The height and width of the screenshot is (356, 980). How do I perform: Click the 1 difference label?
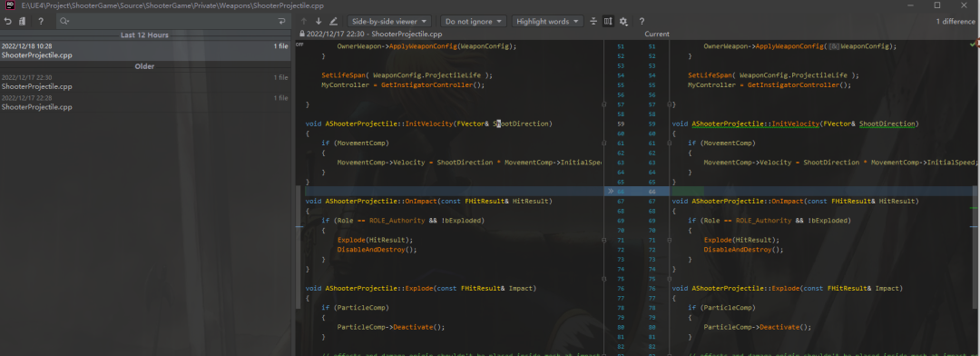pyautogui.click(x=955, y=21)
